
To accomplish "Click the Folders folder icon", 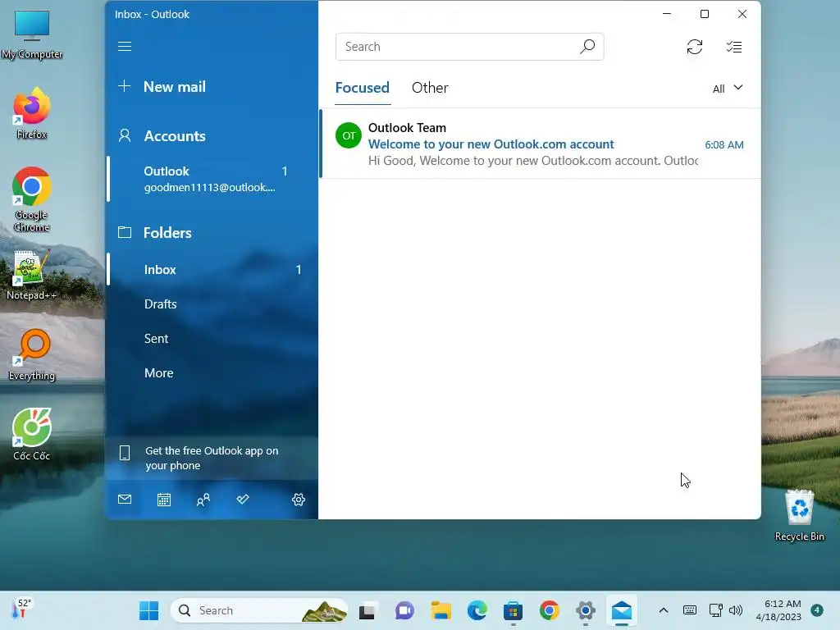I will (125, 232).
